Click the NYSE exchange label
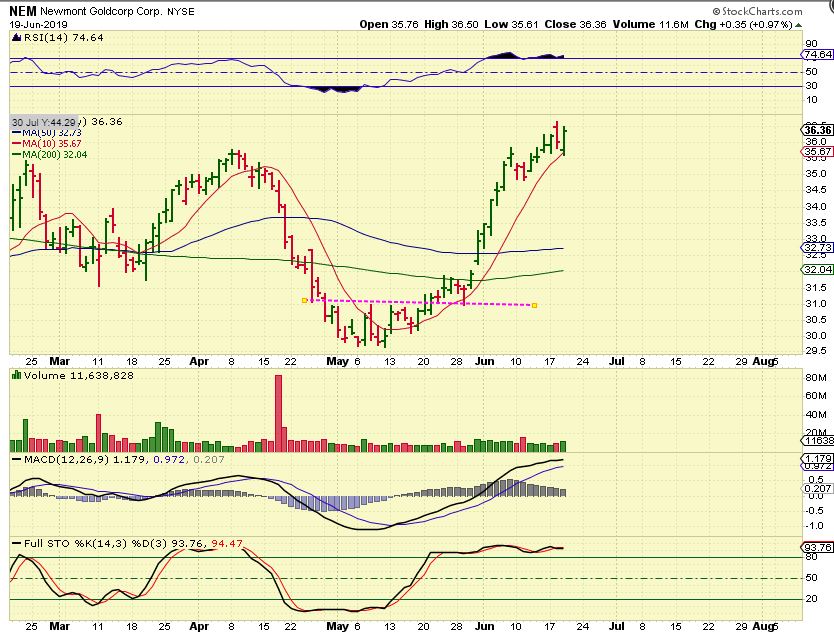The height and width of the screenshot is (633, 834). click(181, 11)
